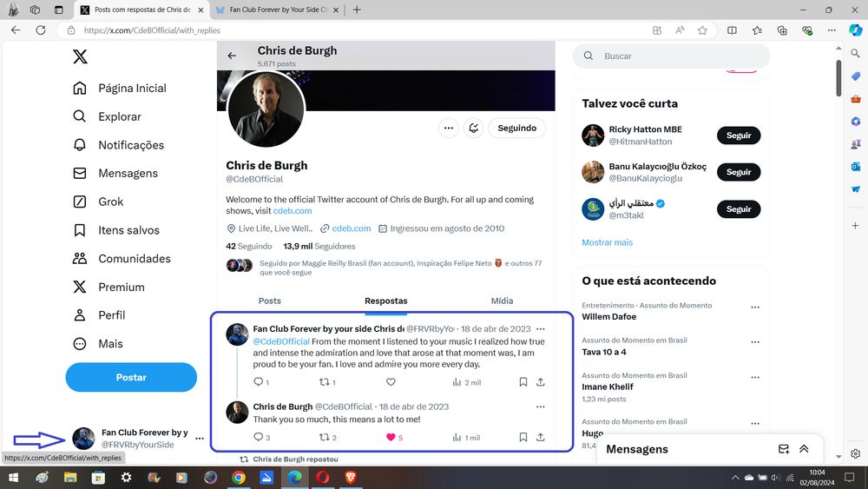Open Grok from the sidebar
Image resolution: width=868 pixels, height=489 pixels.
[98, 202]
